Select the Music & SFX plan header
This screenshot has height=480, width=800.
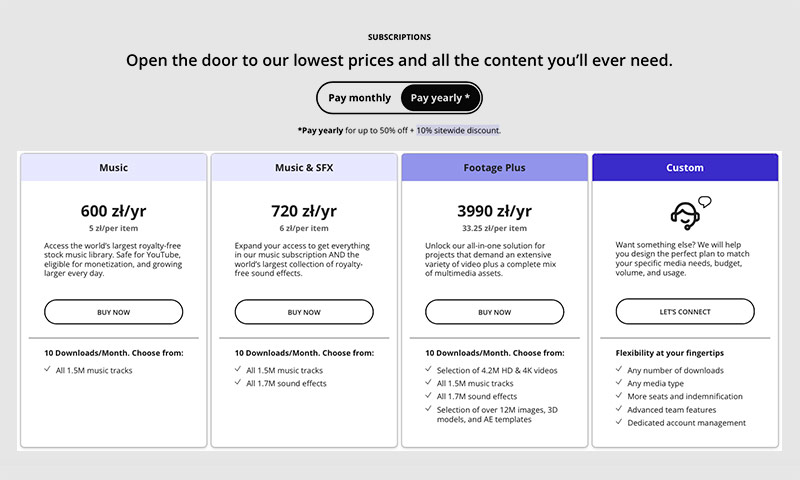304,168
